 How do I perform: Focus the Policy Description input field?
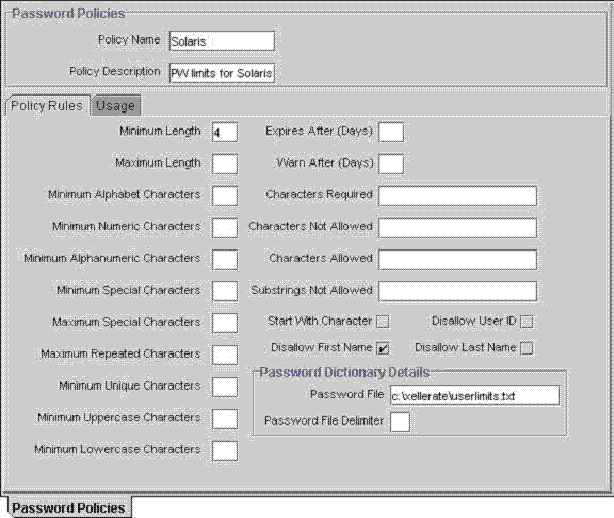click(x=222, y=73)
